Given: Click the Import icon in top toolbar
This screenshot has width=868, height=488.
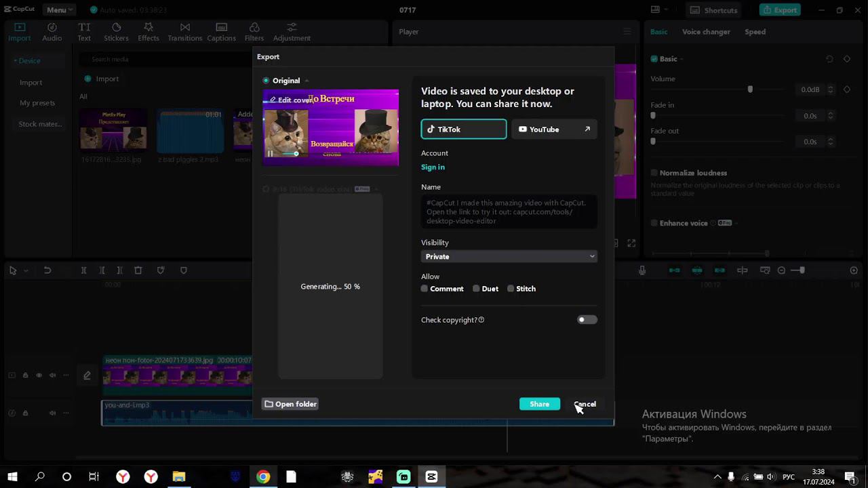Looking at the screenshot, I should click(x=20, y=32).
